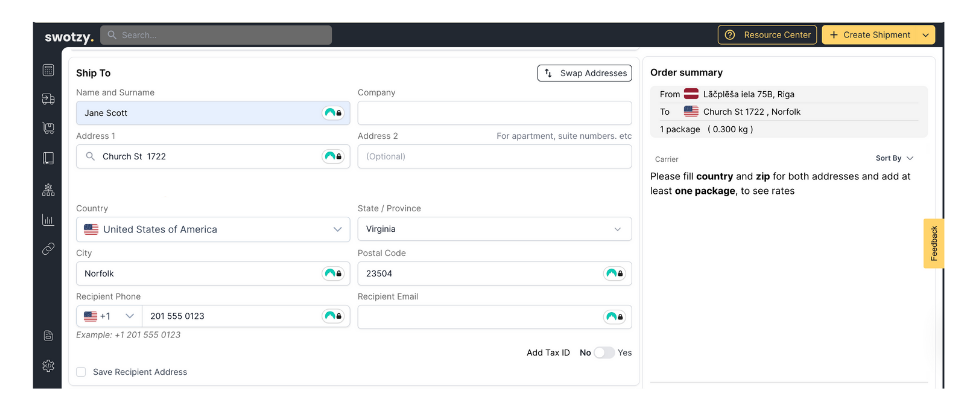Click the Create Shipment button
The height and width of the screenshot is (420, 959).
tap(870, 35)
